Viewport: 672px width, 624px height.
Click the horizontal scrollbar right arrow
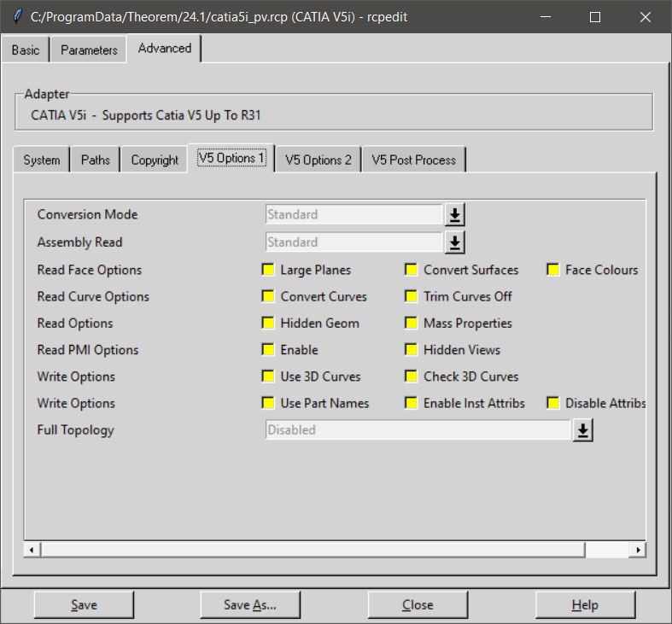638,550
